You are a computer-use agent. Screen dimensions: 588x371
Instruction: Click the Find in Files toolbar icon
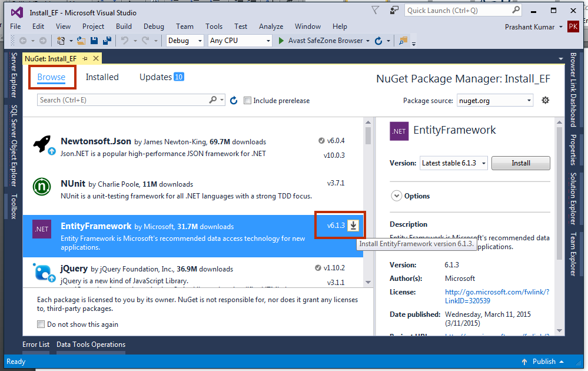403,41
